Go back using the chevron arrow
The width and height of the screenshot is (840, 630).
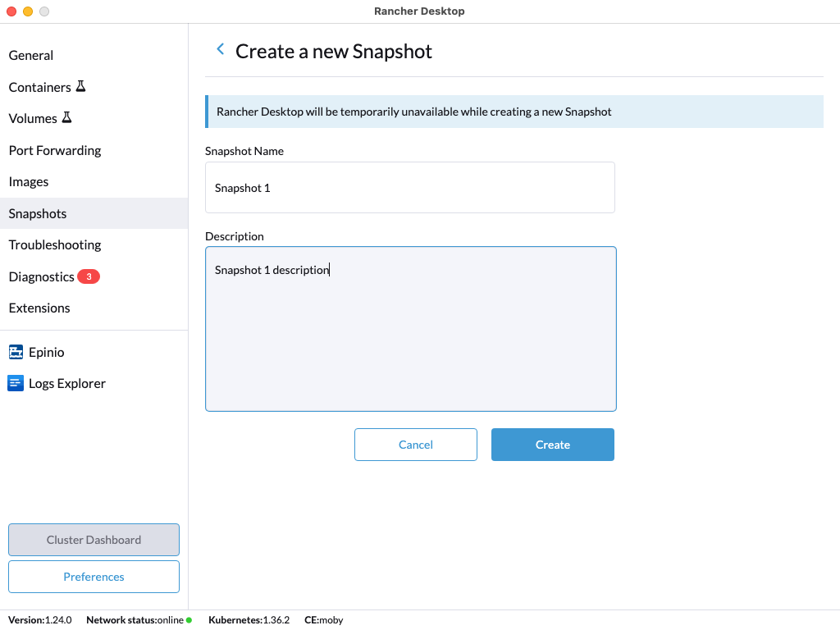coord(220,49)
